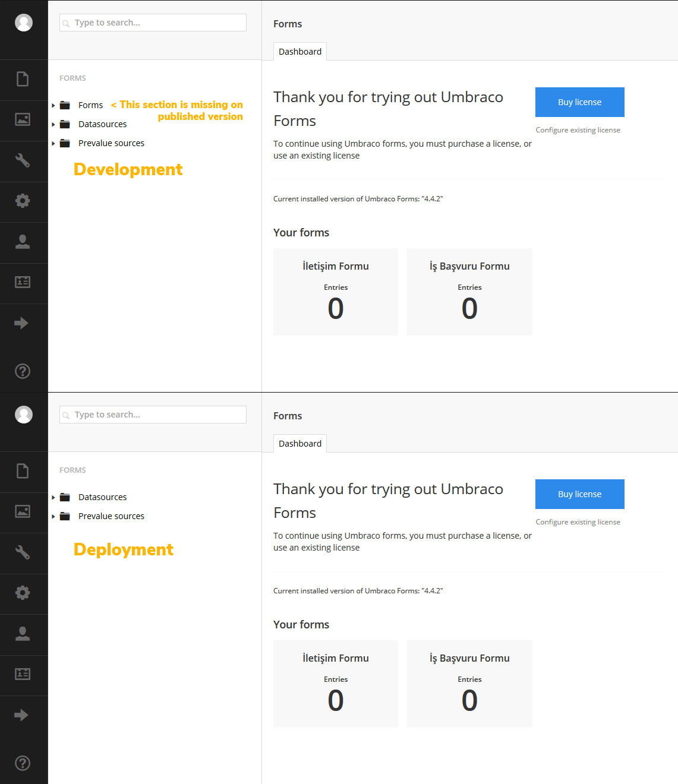Open the Dashboard tab in the Deployment view
The width and height of the screenshot is (678, 784).
pyautogui.click(x=300, y=444)
